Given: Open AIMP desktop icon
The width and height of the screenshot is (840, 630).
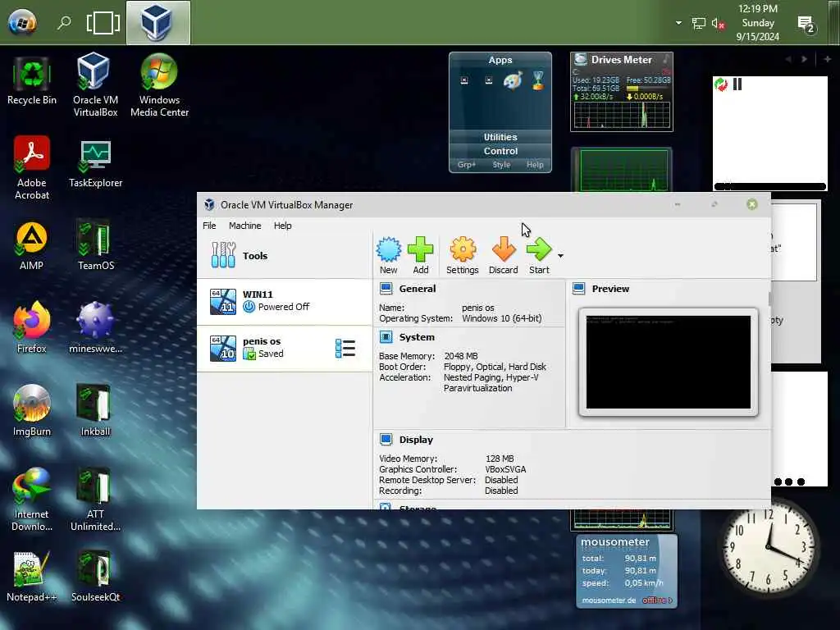Looking at the screenshot, I should [32, 246].
